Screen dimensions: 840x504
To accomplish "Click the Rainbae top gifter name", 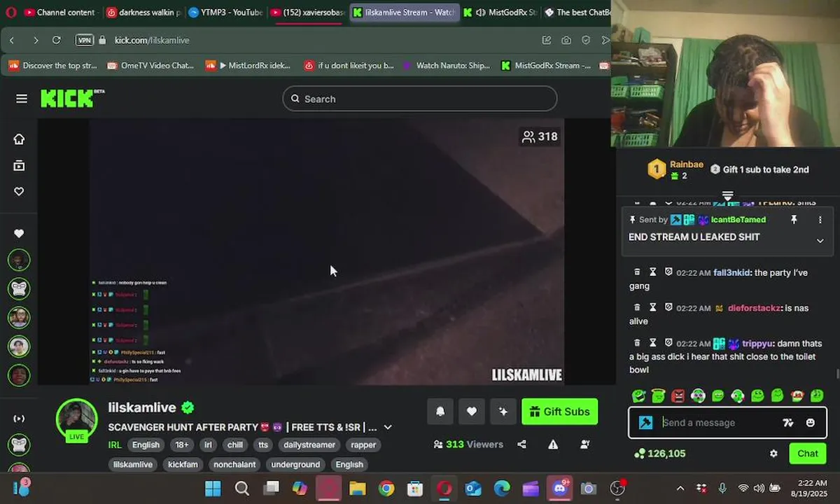I will point(687,164).
